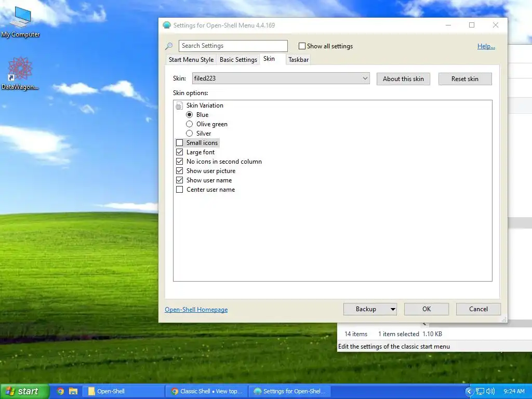Screen dimensions: 532x399
Task: Open File Explorer from quick launch bar
Action: click(x=73, y=391)
